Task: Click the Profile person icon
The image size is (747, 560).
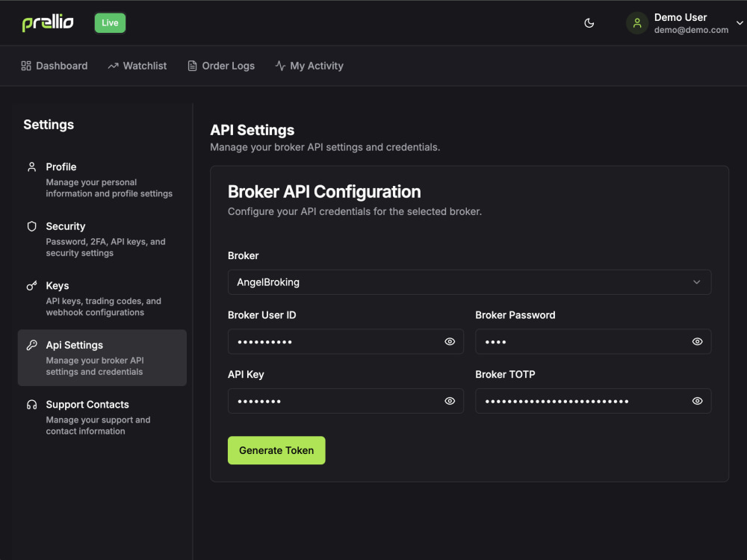Action: [31, 167]
